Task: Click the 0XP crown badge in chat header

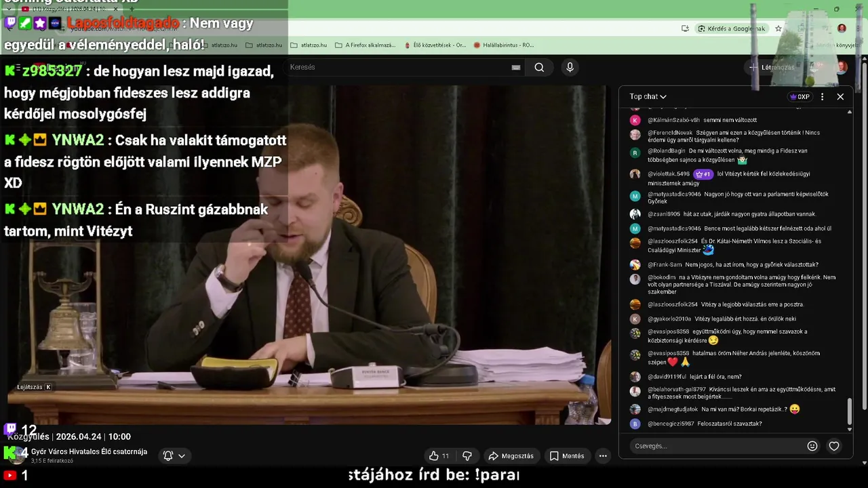Action: coord(800,97)
